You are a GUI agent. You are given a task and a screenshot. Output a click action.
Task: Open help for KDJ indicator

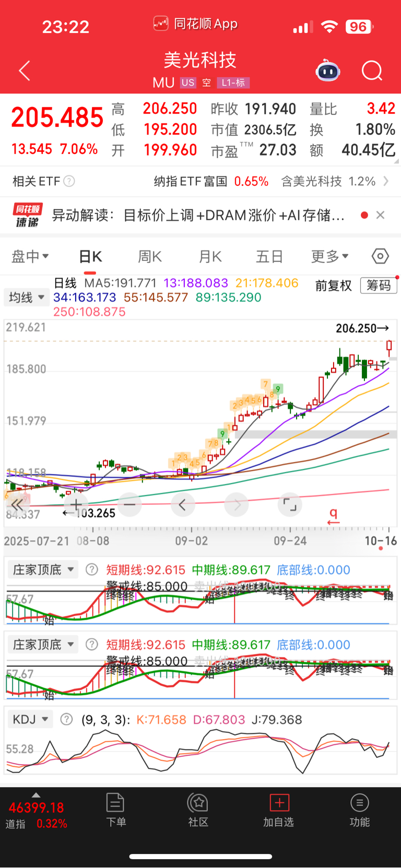[66, 719]
